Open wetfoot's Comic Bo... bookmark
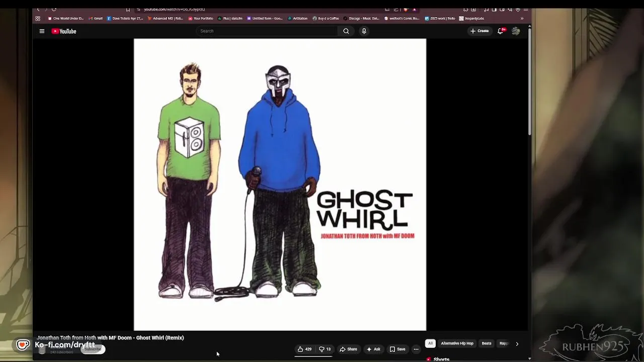Image resolution: width=644 pixels, height=362 pixels. pyautogui.click(x=401, y=19)
